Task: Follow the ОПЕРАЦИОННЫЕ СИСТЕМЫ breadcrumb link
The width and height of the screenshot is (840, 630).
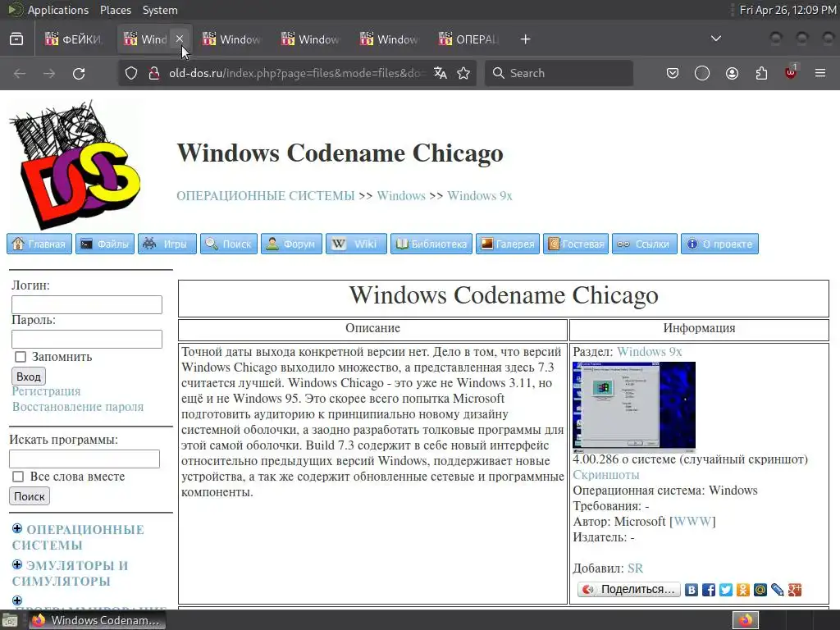Action: click(266, 195)
